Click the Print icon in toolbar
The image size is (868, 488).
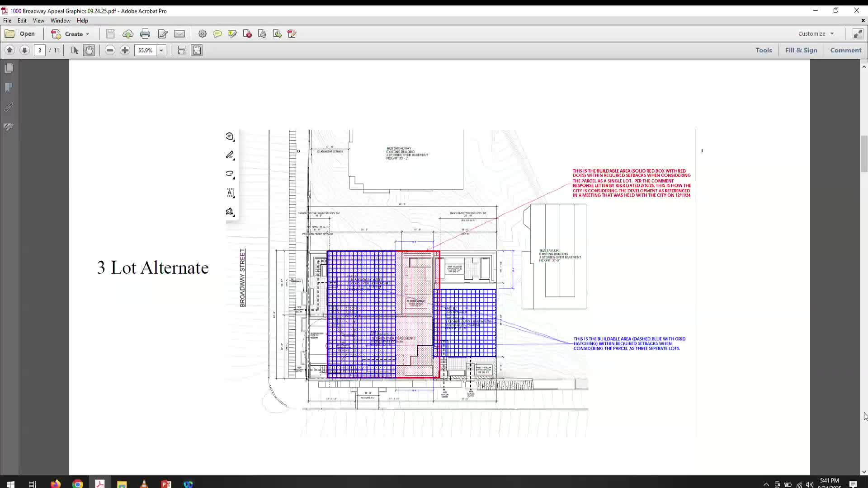pos(145,34)
